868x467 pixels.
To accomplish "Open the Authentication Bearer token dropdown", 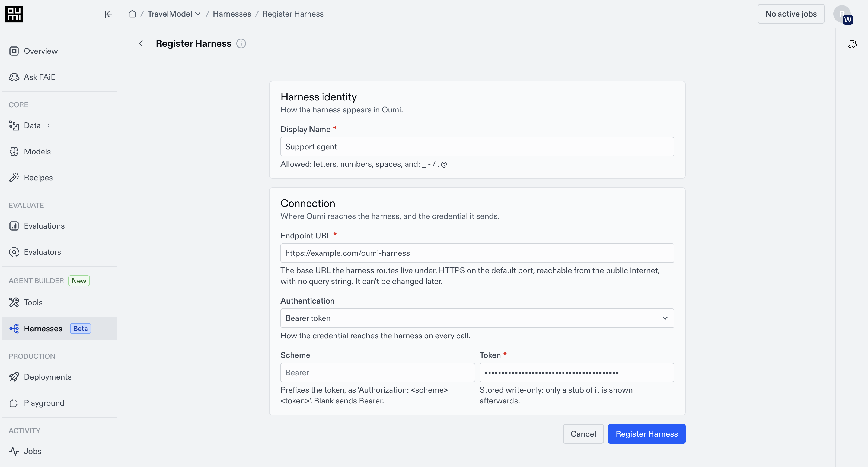I will [477, 318].
